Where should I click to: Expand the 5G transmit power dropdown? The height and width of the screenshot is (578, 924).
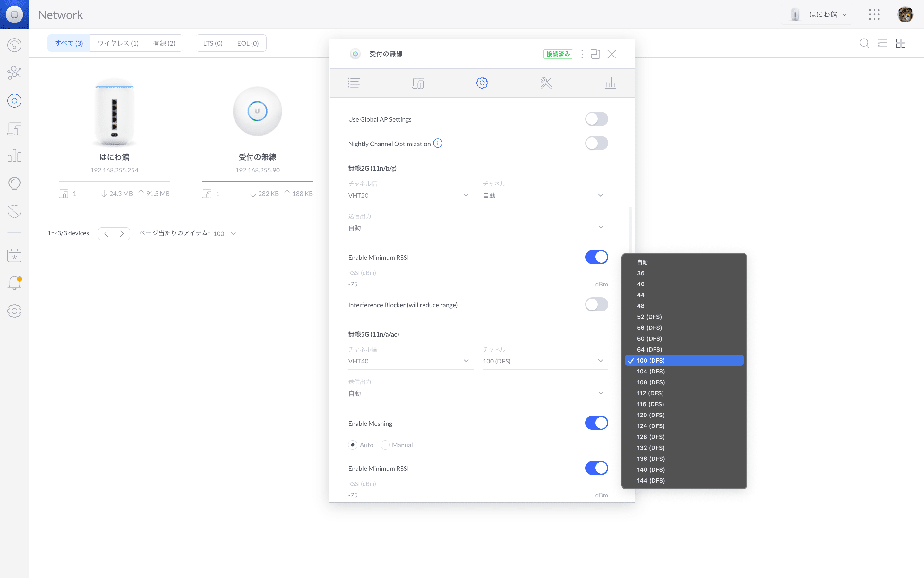pyautogui.click(x=478, y=393)
